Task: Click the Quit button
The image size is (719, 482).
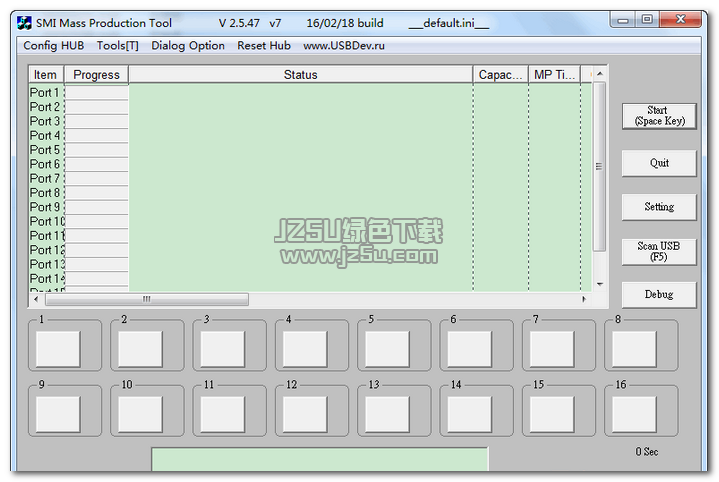Action: tap(659, 163)
